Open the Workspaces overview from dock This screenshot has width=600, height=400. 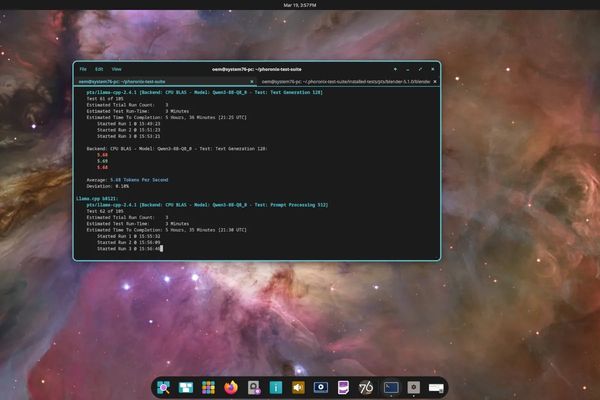pos(186,388)
